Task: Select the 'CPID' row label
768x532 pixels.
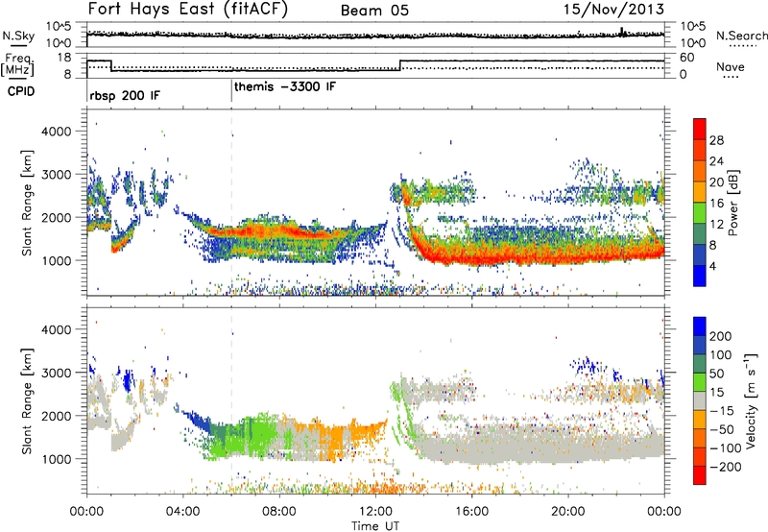Action: [x=21, y=91]
